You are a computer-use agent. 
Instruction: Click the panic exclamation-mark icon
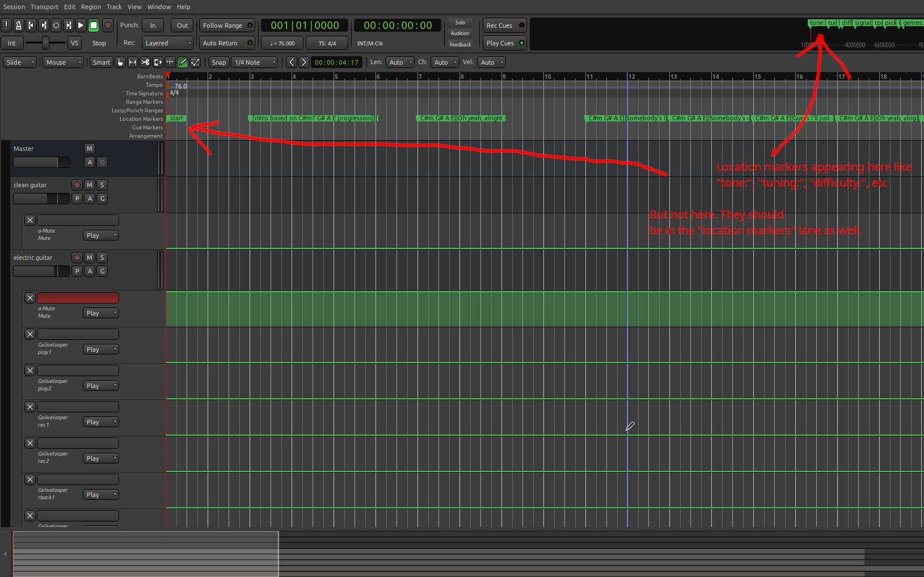coord(6,26)
